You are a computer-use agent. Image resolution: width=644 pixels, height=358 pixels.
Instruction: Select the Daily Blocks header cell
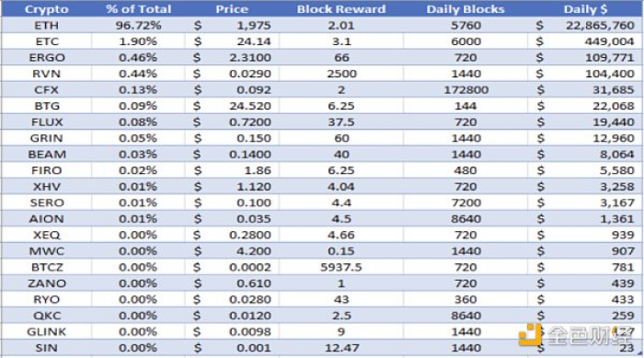(x=466, y=9)
